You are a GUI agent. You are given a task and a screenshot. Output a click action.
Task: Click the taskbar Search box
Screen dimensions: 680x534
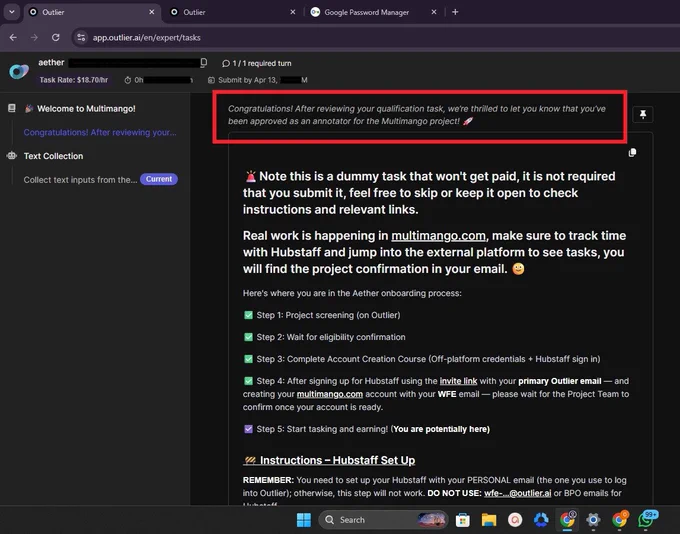tap(383, 520)
